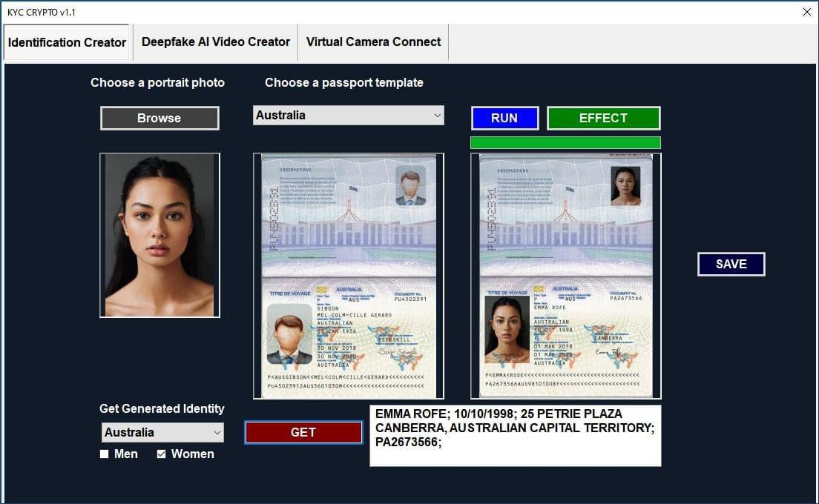Viewport: 819px width, 504px height.
Task: Click the SAVE button
Action: (731, 264)
